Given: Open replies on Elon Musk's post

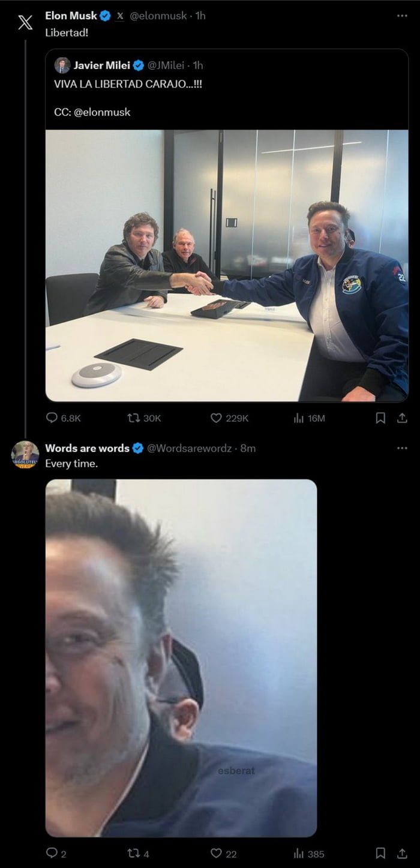Looking at the screenshot, I should [x=52, y=418].
